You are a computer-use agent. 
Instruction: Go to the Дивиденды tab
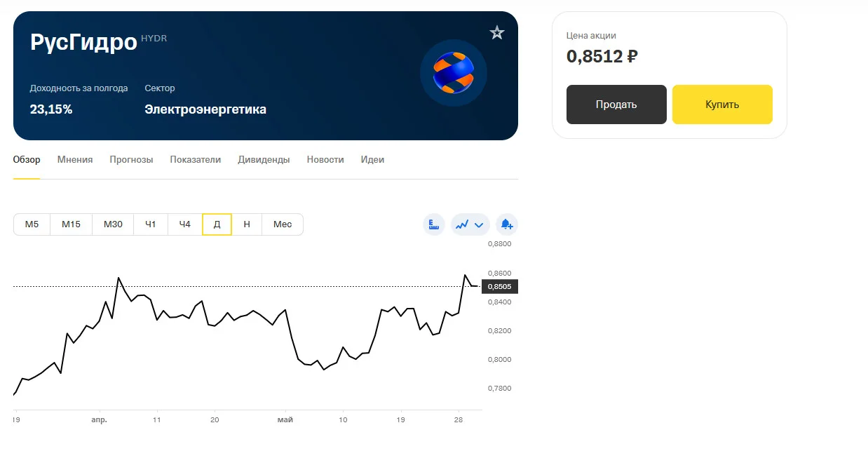pyautogui.click(x=264, y=160)
